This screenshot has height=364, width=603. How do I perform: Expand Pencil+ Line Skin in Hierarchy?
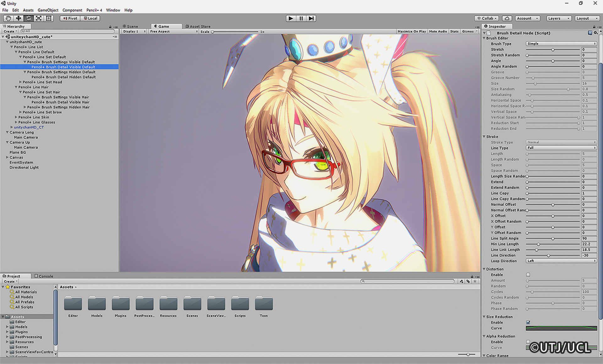pyautogui.click(x=16, y=117)
